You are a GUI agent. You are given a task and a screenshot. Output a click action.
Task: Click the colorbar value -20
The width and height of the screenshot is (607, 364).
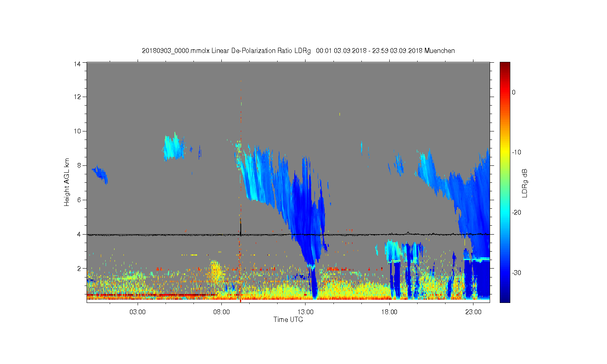[516, 213]
